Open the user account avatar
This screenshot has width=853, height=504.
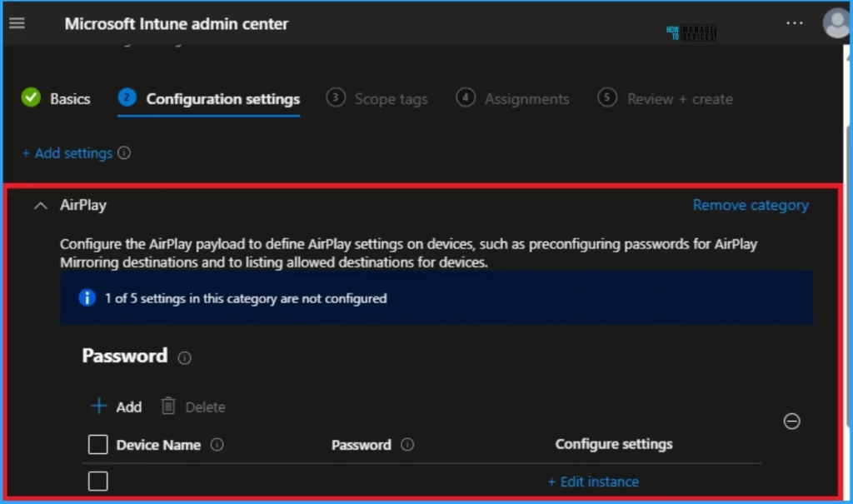click(836, 22)
